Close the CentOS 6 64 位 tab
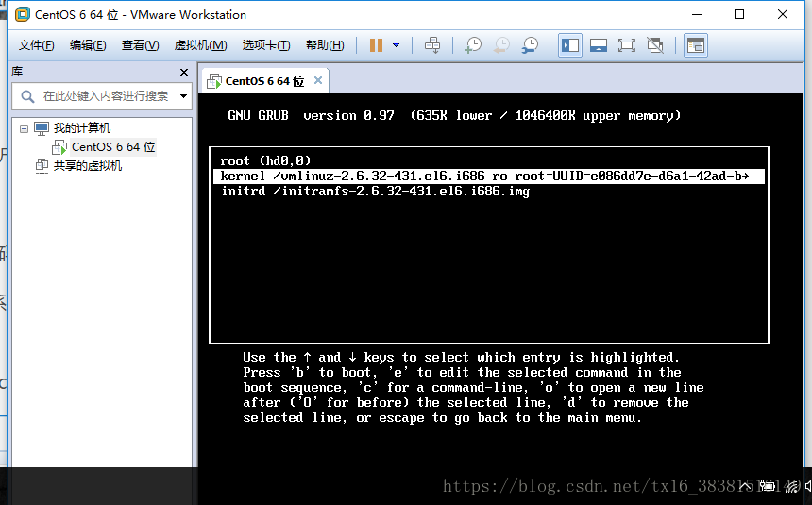The width and height of the screenshot is (812, 505). 318,80
